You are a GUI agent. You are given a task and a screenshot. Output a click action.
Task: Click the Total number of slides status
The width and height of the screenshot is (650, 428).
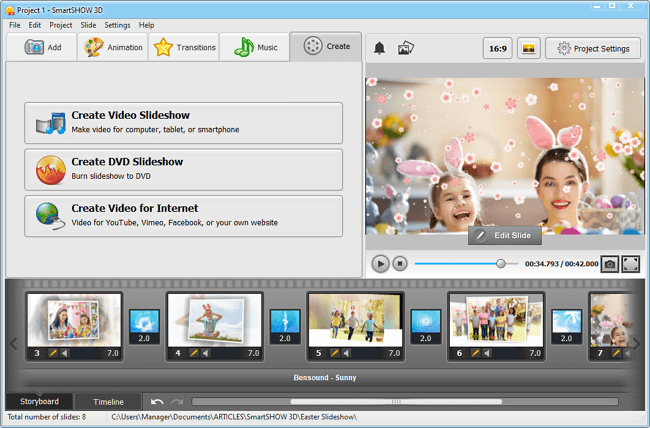click(x=46, y=417)
